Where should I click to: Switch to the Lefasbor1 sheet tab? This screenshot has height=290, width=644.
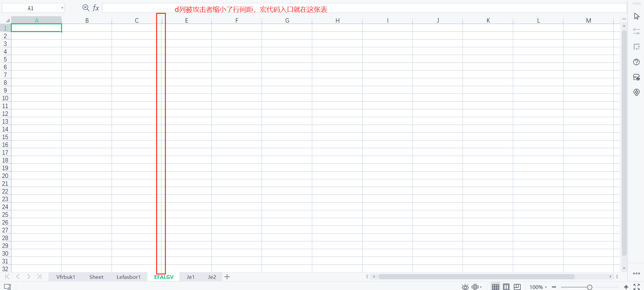(x=128, y=277)
